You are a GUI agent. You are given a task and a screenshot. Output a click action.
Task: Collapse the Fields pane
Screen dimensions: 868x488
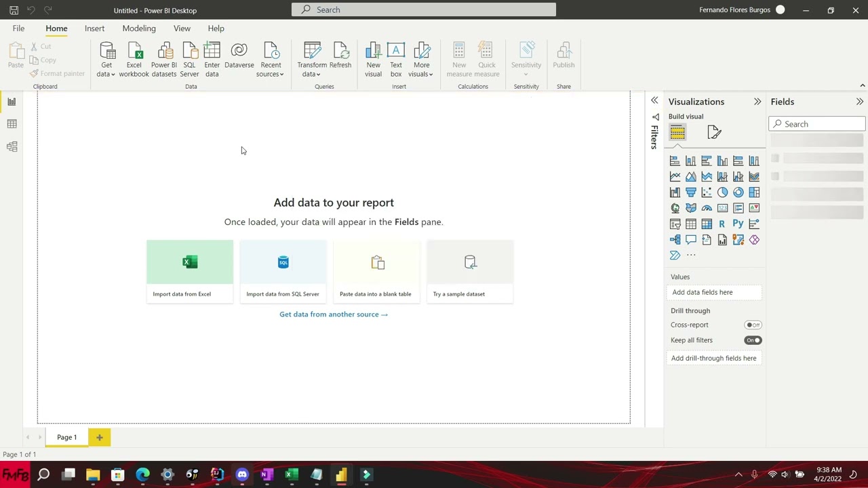[x=859, y=102]
